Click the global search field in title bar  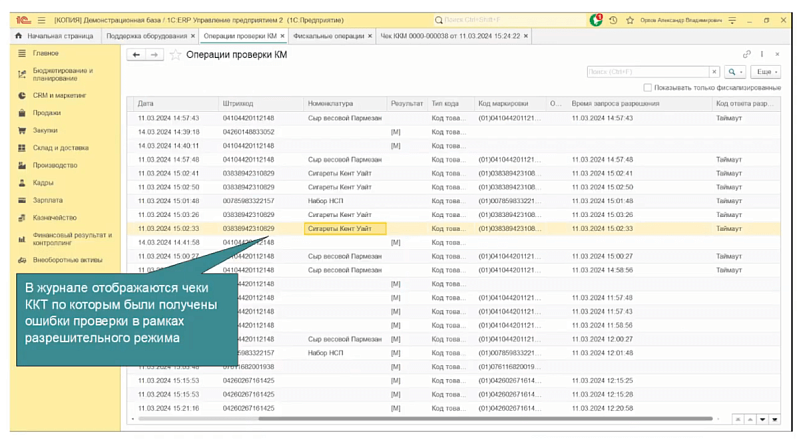point(510,20)
